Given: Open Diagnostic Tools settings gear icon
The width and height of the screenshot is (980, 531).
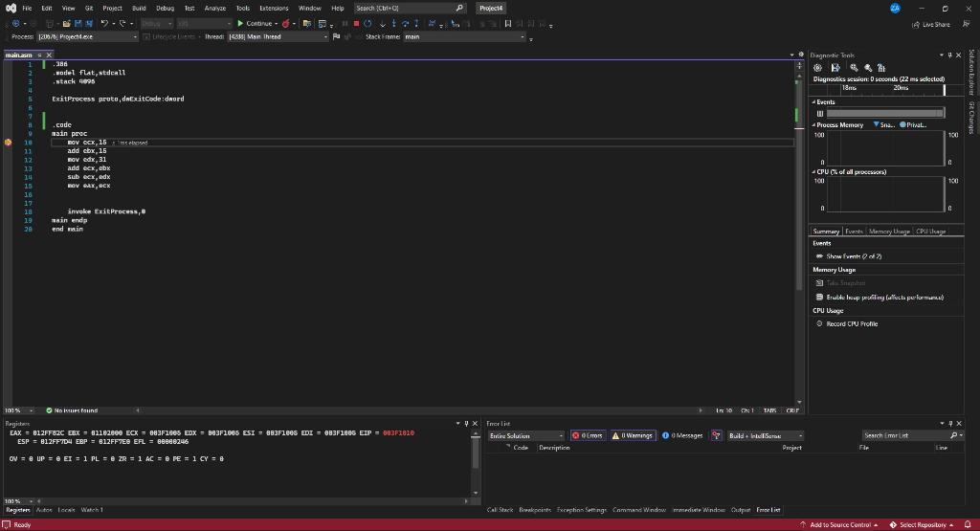Looking at the screenshot, I should tap(817, 68).
